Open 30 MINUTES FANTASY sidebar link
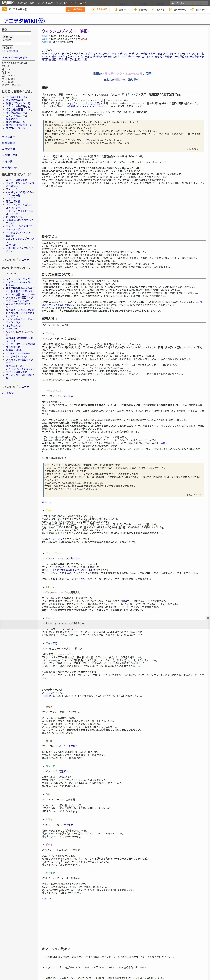Image resolution: width=210 pixels, height=980 pixels. [x=19, y=353]
